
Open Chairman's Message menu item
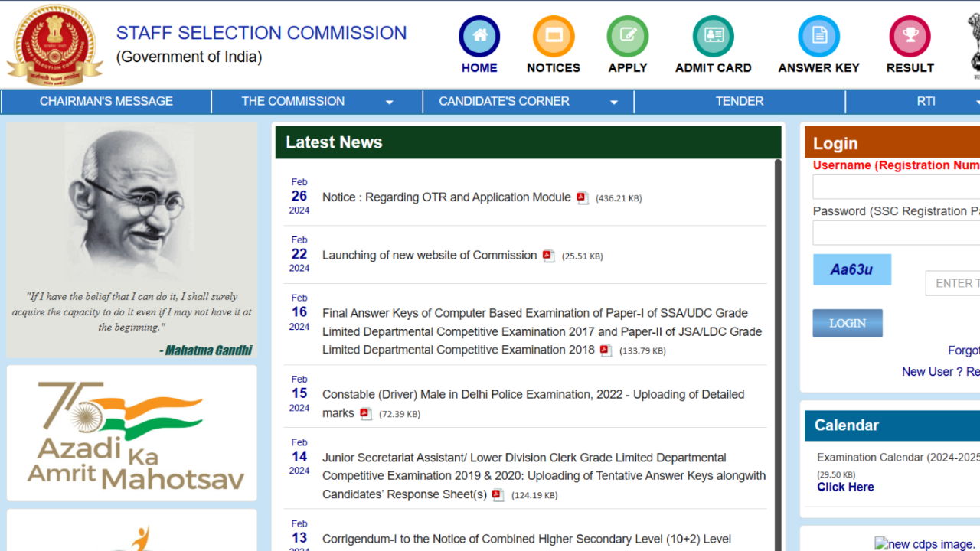[x=106, y=101]
